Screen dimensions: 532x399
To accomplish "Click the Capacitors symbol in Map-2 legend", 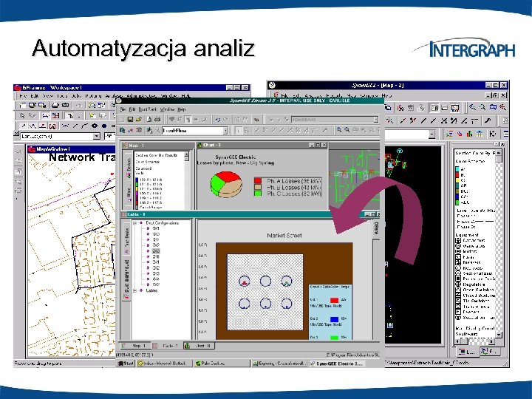I will point(457,240).
